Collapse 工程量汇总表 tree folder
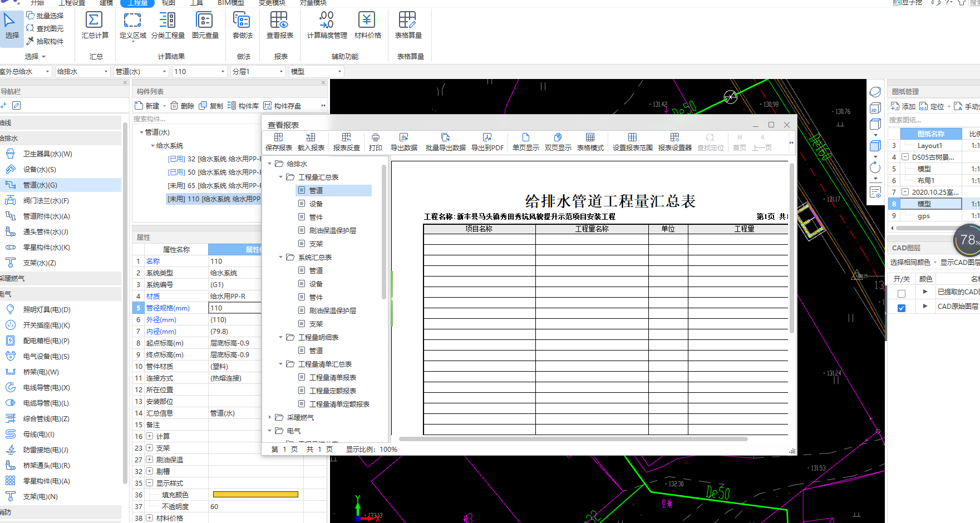 coord(280,177)
